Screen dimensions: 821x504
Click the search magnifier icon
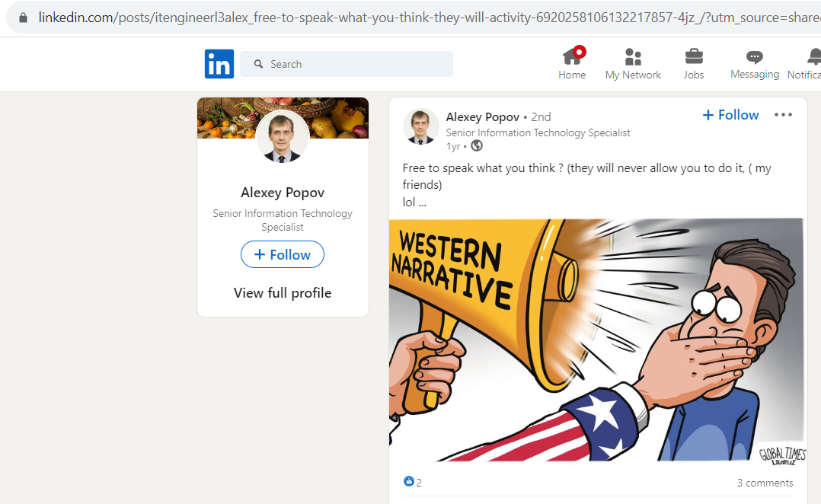(x=258, y=64)
